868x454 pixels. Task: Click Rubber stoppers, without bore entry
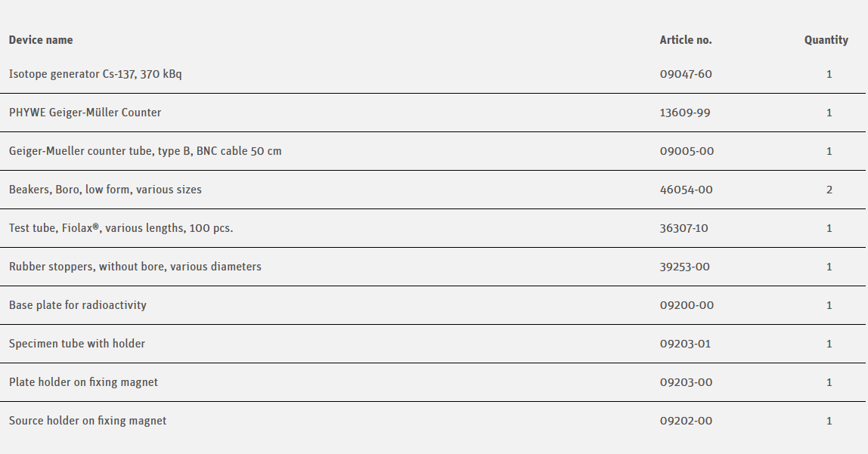tap(135, 267)
